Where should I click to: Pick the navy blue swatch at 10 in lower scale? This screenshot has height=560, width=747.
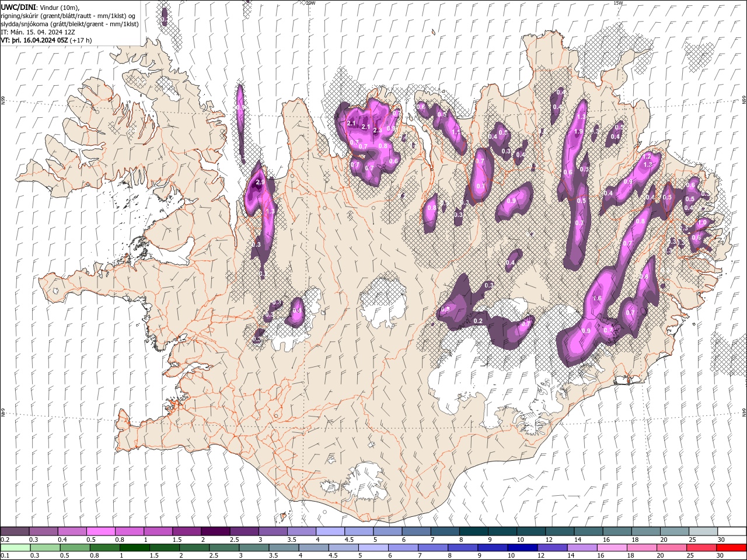(522, 548)
